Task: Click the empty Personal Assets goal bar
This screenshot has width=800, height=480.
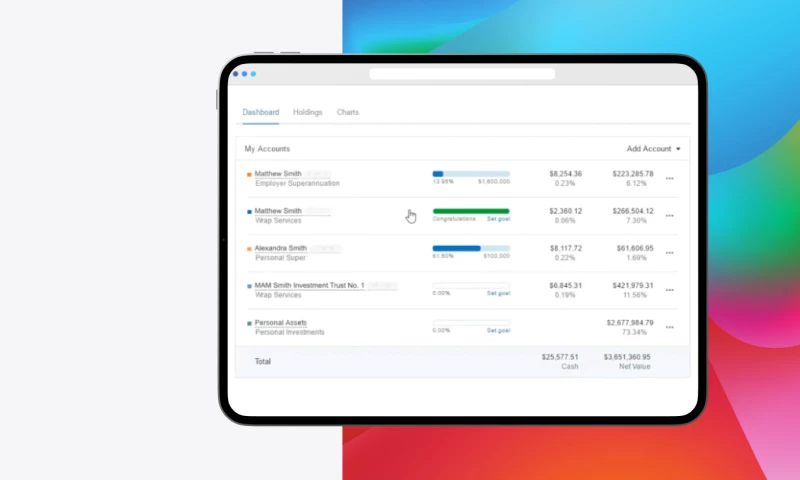Action: pos(471,323)
